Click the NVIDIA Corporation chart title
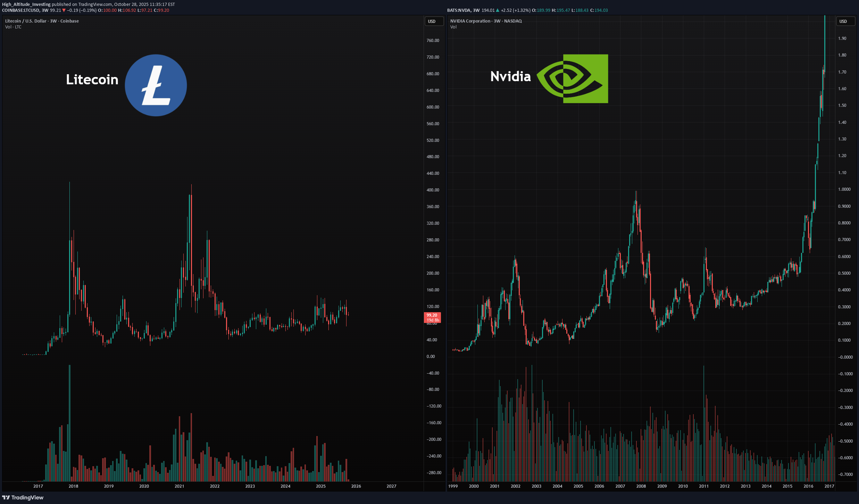The image size is (859, 504). pyautogui.click(x=486, y=21)
